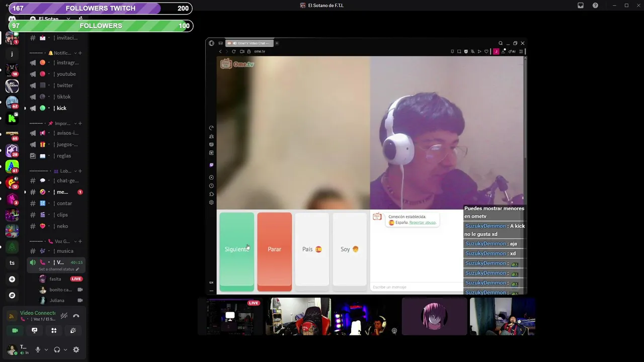Reload the ome.tv page
The image size is (644, 362).
tap(233, 51)
